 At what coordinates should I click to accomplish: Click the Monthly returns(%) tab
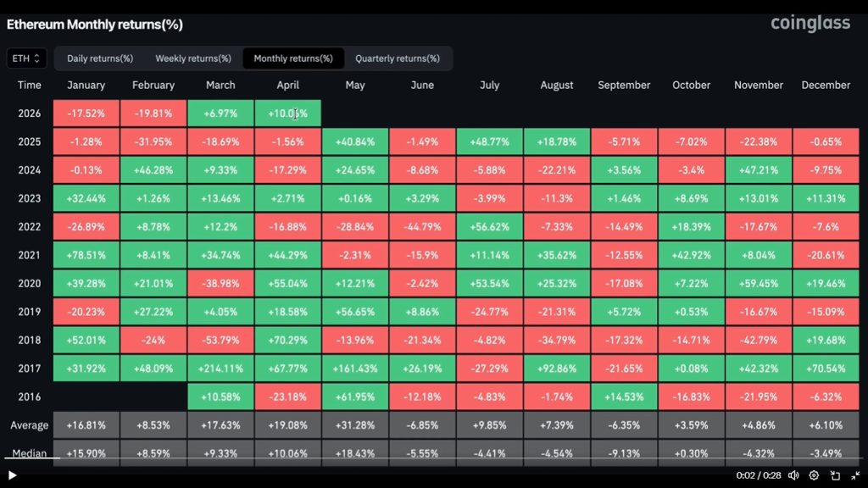coord(292,58)
